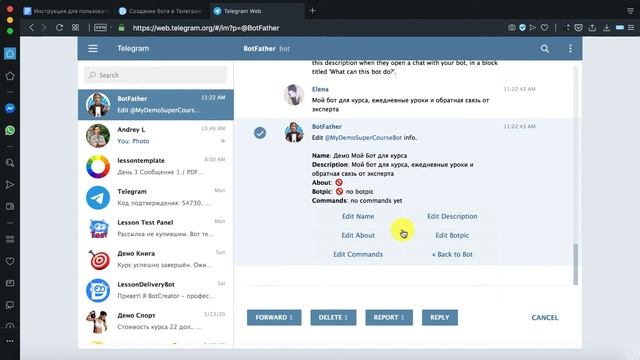Cancel the message selection
The width and height of the screenshot is (640, 360).
coord(544,318)
